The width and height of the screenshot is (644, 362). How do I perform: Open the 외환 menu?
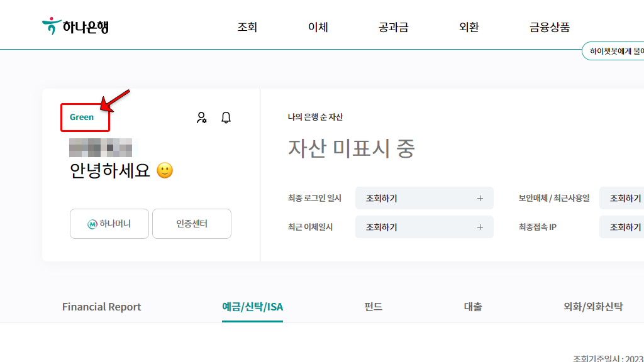pyautogui.click(x=469, y=27)
